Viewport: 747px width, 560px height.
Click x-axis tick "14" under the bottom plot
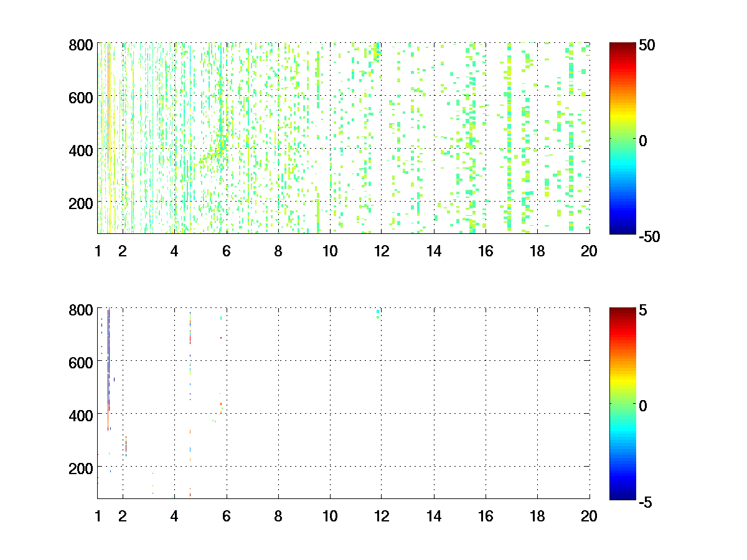pyautogui.click(x=434, y=516)
